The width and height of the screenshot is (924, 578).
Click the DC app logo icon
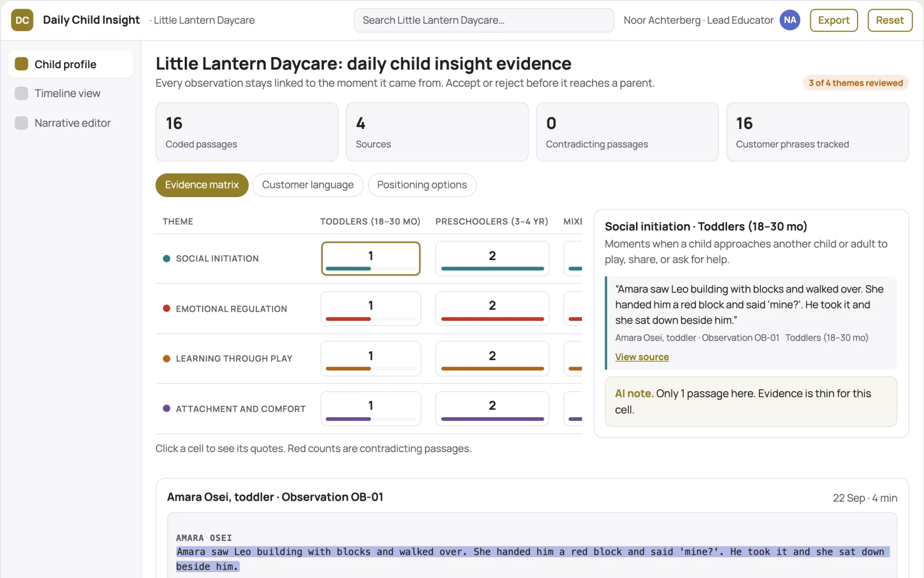point(22,20)
